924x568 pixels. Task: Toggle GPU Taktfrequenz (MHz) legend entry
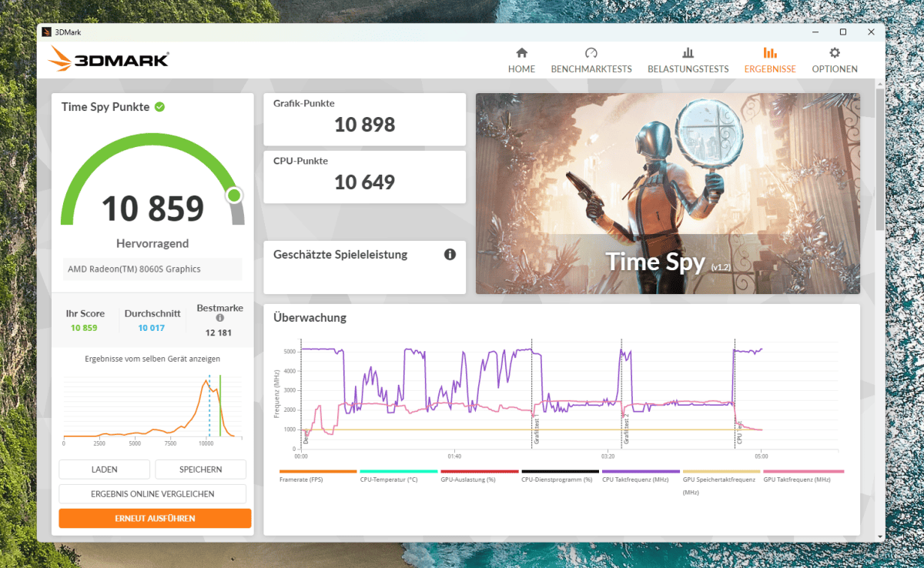(x=803, y=476)
